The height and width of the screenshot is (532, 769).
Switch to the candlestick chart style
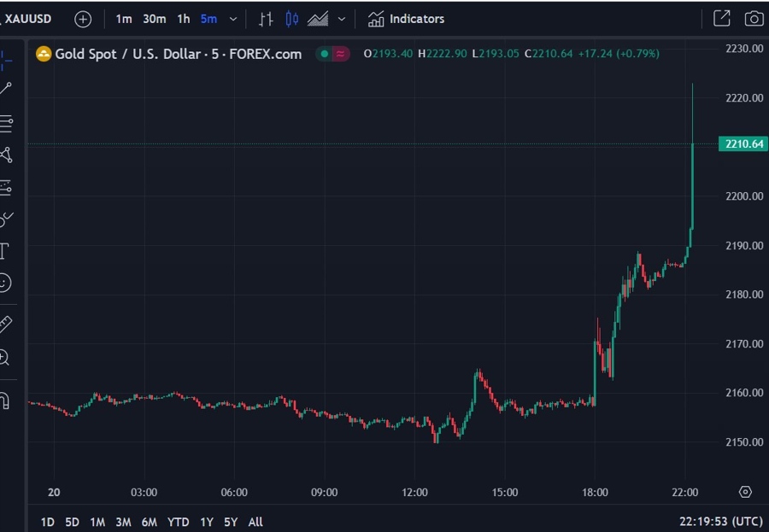(x=292, y=19)
